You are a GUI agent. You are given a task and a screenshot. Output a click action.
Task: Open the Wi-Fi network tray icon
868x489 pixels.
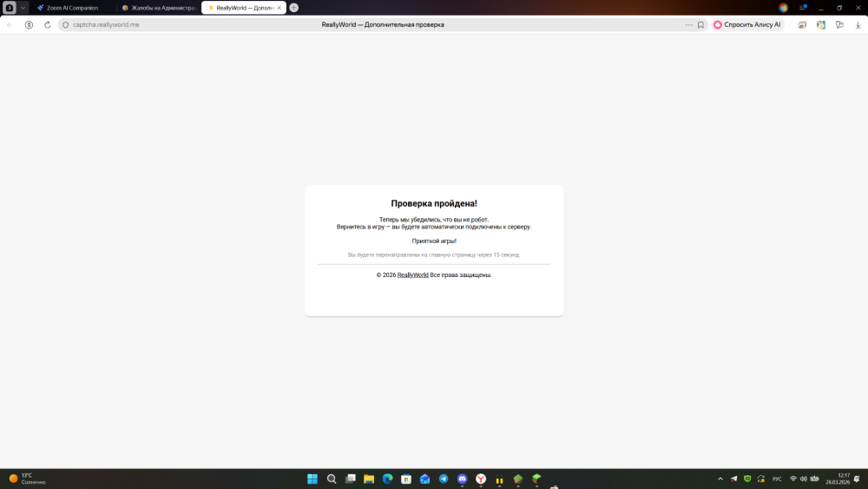793,479
